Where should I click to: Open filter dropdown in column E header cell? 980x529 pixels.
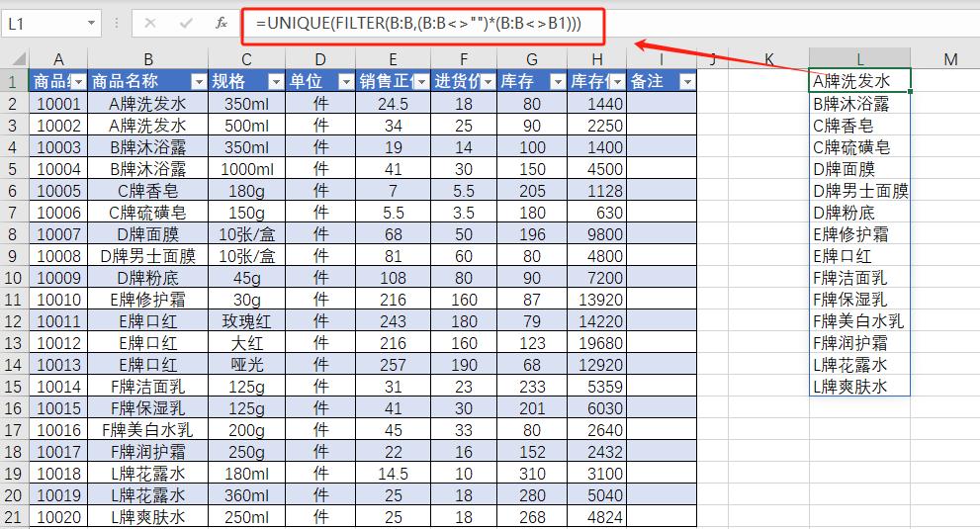[x=422, y=81]
